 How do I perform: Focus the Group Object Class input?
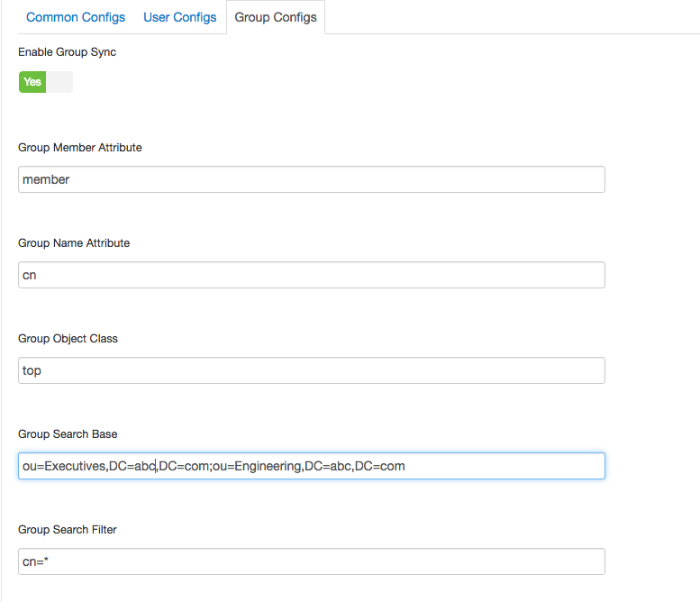click(x=311, y=370)
